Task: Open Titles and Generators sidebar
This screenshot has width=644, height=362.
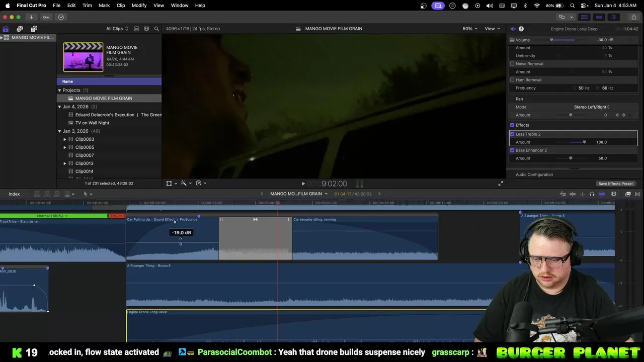Action: [x=34, y=29]
